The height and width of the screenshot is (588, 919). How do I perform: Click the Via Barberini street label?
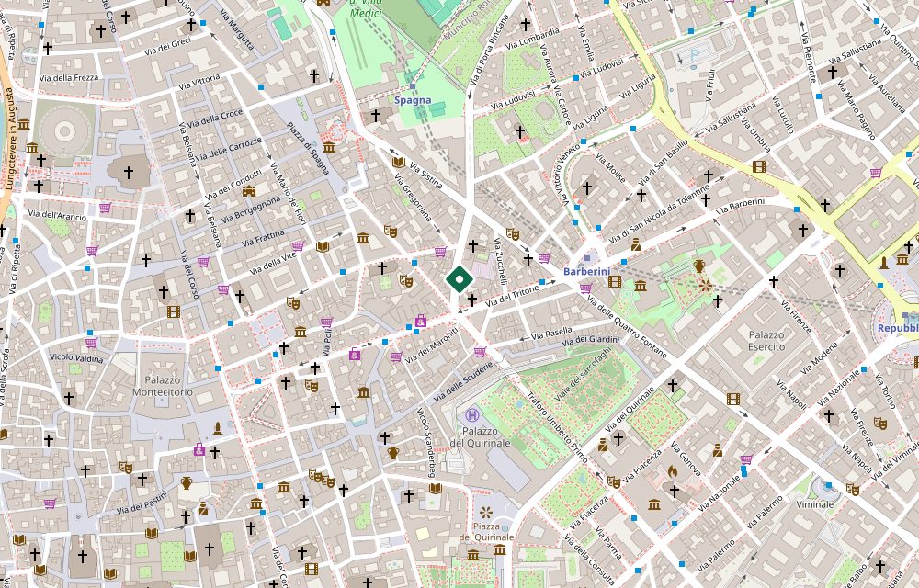click(x=740, y=205)
